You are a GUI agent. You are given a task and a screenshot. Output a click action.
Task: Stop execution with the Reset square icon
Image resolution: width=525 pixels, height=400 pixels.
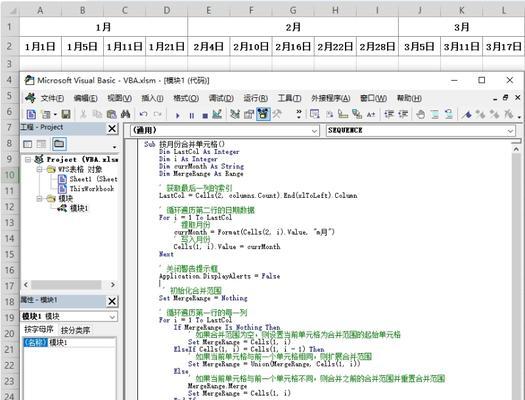[205, 116]
